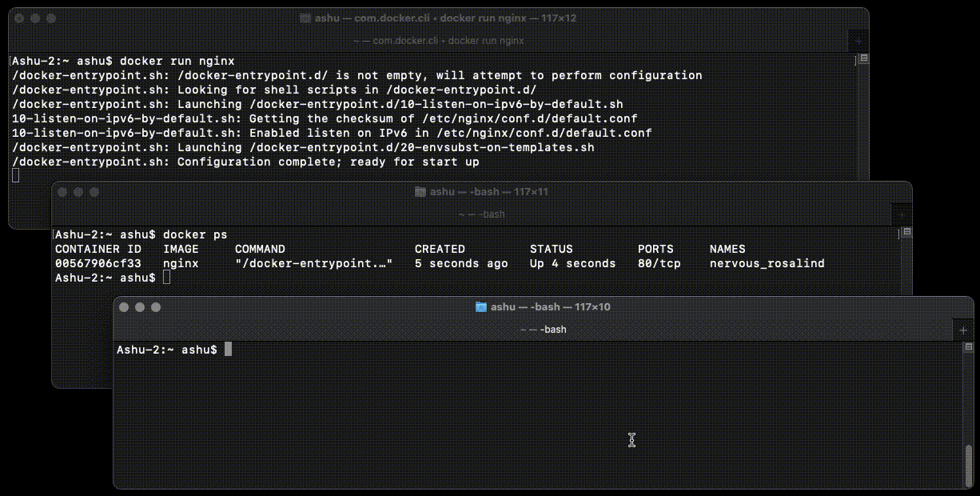Click the title 'ashu — -bash — 117×10'
980x496 pixels.
550,307
